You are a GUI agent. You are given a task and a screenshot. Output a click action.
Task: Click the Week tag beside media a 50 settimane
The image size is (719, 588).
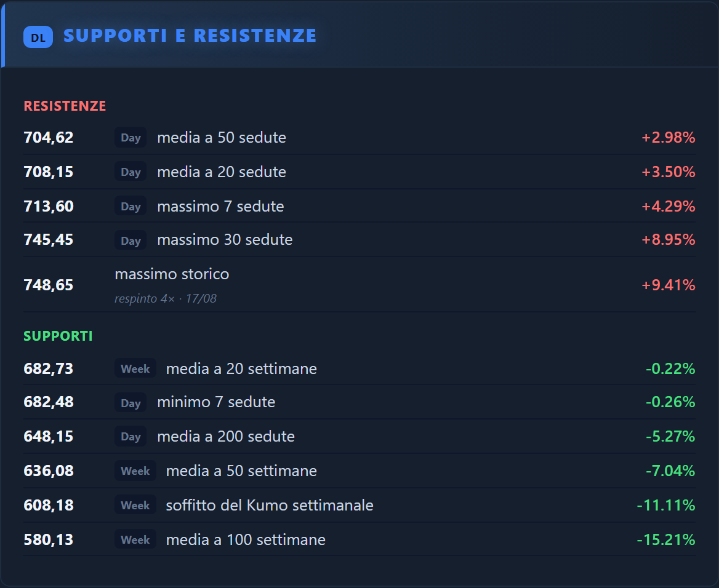tap(135, 471)
